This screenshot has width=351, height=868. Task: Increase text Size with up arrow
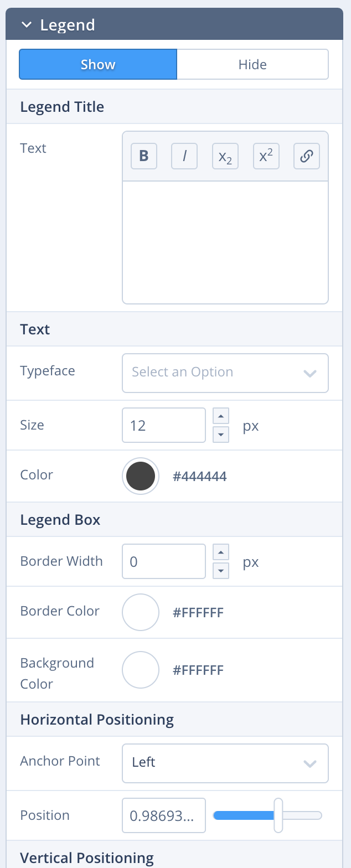pos(221,416)
